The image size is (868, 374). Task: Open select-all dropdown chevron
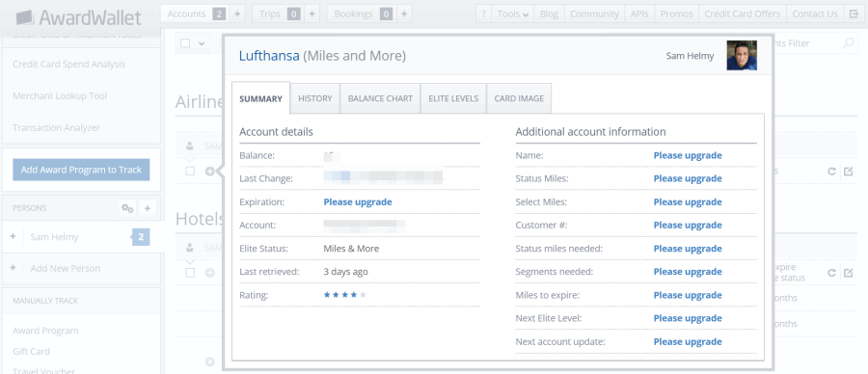201,43
